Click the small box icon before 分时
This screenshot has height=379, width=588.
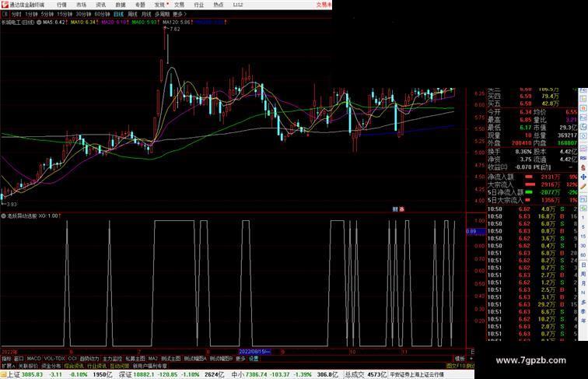[x=5, y=14]
